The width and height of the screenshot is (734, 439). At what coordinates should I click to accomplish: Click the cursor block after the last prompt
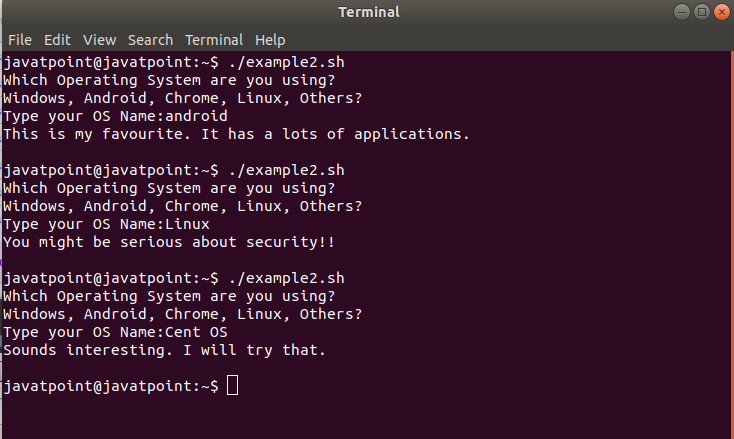pos(232,386)
